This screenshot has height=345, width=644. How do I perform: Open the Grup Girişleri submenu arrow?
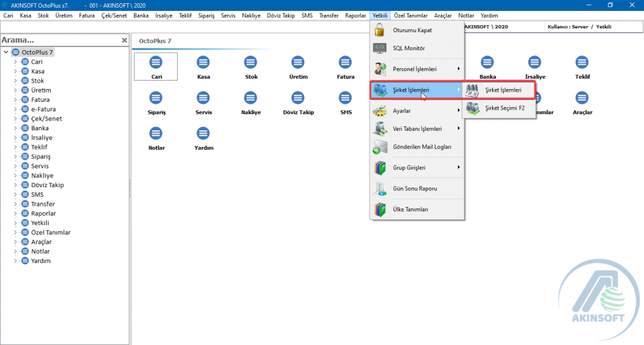click(x=459, y=168)
